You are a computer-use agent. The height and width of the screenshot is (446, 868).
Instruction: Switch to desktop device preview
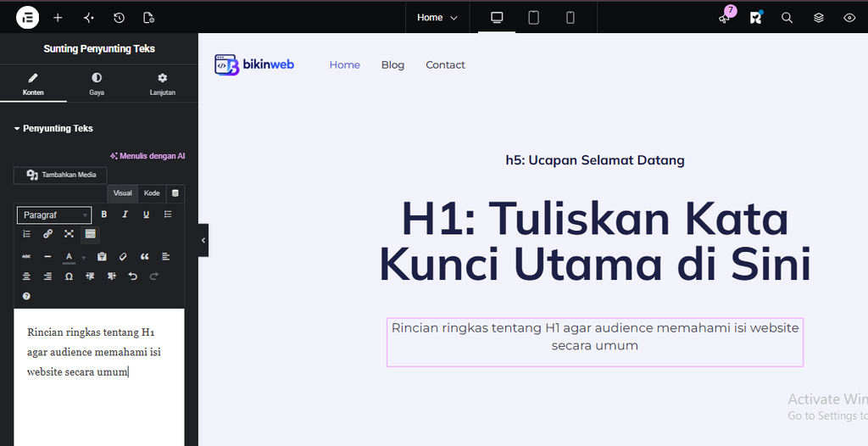click(497, 18)
